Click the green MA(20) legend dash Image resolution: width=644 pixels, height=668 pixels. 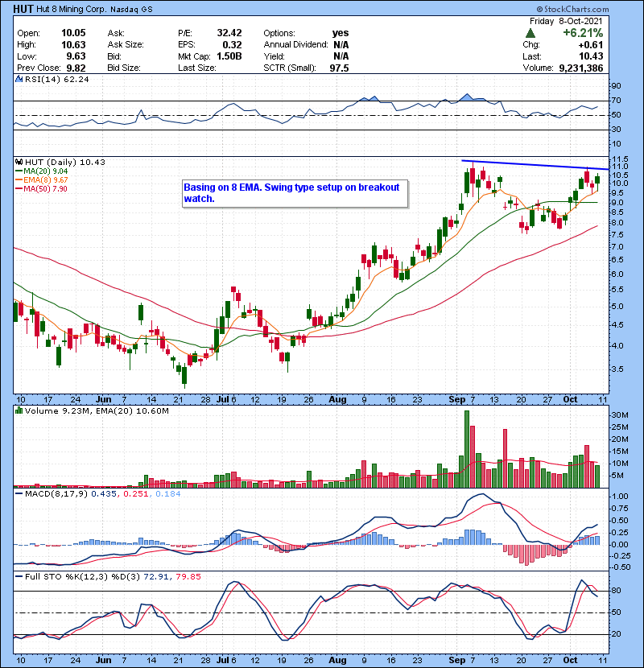(19, 171)
